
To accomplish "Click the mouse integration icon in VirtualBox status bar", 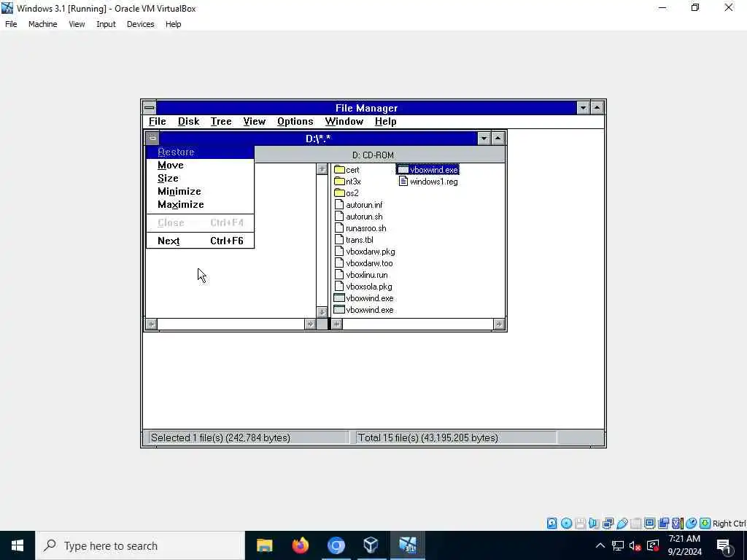I will click(x=691, y=524).
